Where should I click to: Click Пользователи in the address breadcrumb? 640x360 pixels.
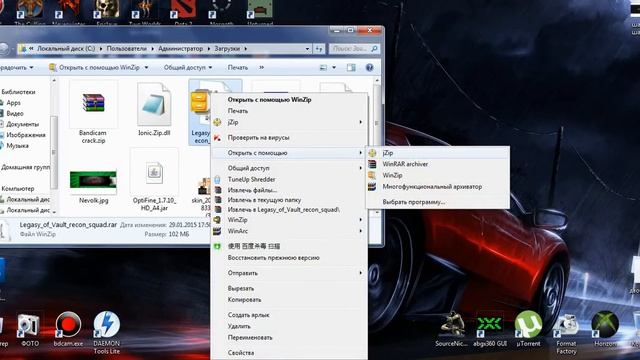click(x=127, y=49)
